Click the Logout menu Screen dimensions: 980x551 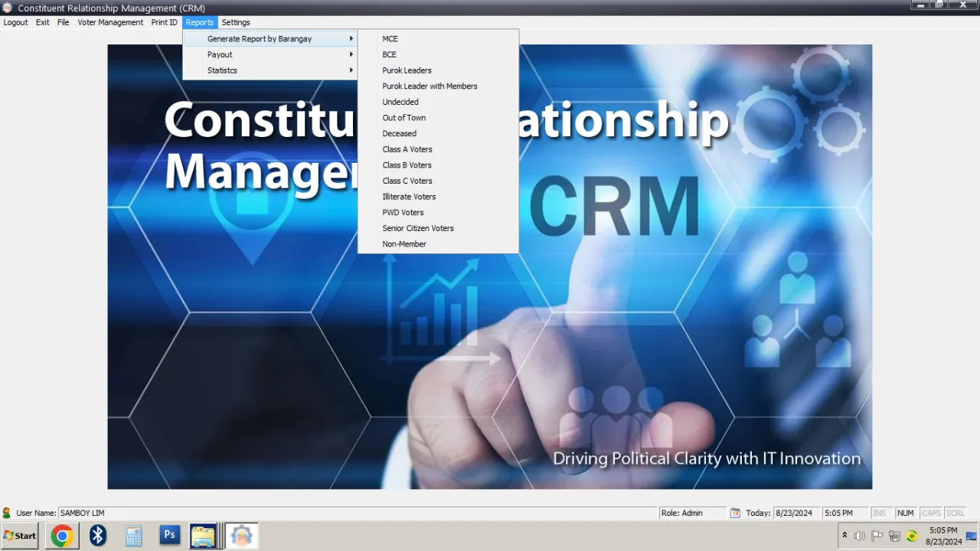(x=15, y=22)
